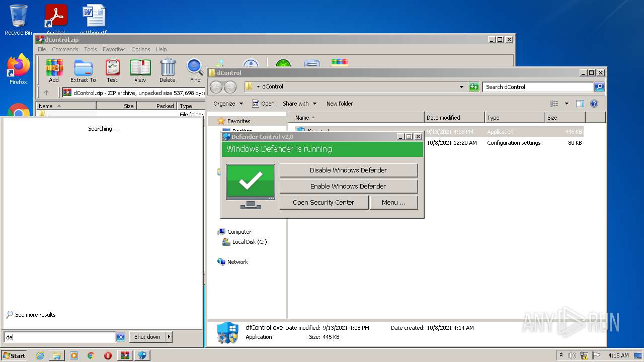Viewport: 644px width, 362px height.
Task: Click Shut down button
Action: pos(147,337)
